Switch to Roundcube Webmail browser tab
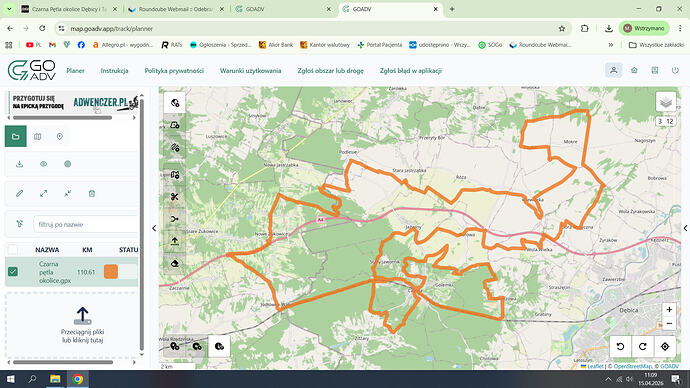 175,9
